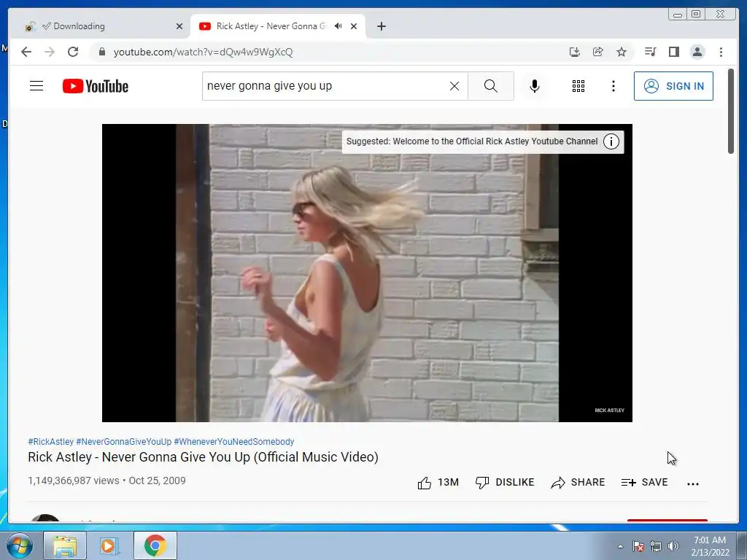Open Windows Media Player from taskbar
Screen dimensions: 747x560
(109, 545)
